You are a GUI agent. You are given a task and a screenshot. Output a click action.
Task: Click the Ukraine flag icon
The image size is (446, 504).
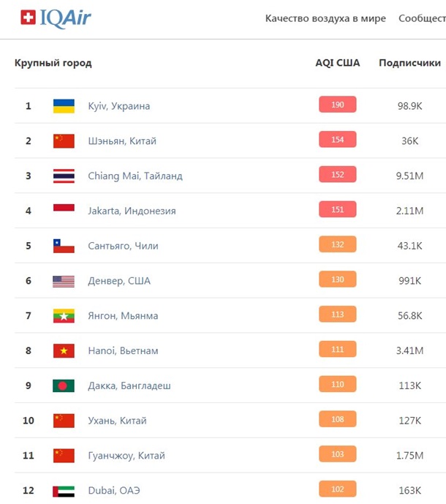[x=64, y=106]
